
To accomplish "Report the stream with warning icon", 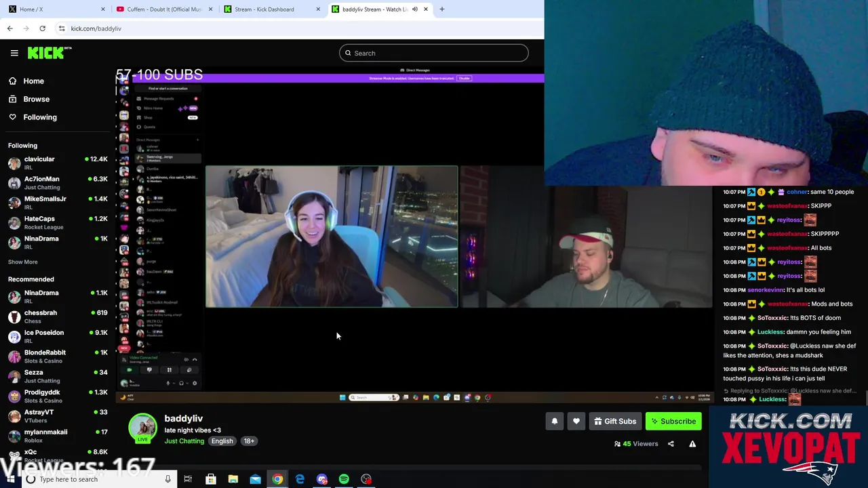I will 692,444.
